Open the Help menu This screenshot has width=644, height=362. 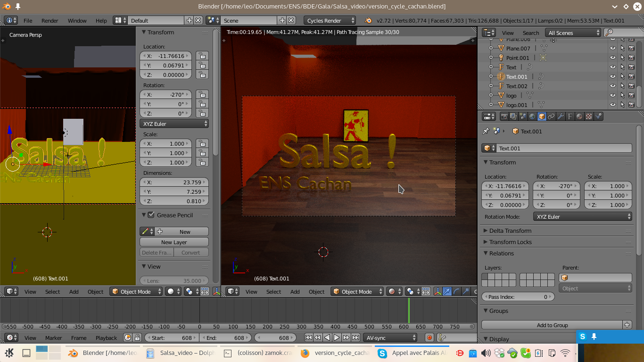click(101, 21)
